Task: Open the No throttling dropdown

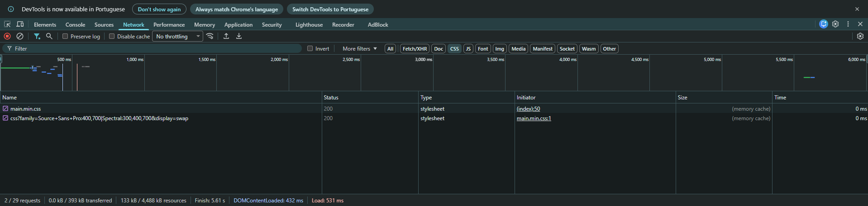Action: point(177,36)
